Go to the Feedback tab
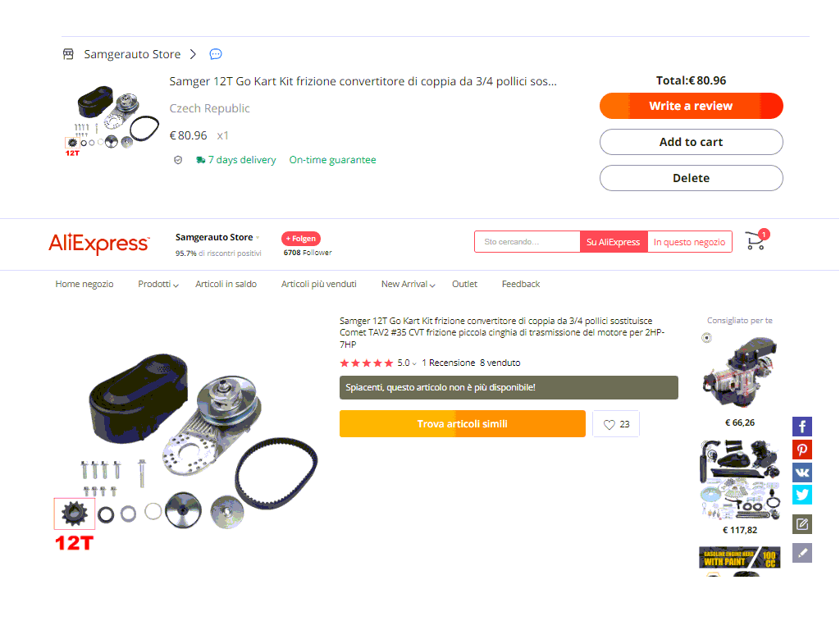Screen dimensions: 840x630 (521, 284)
